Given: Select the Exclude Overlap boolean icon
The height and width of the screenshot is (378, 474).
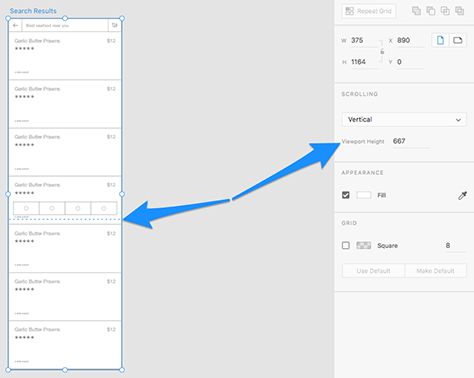Looking at the screenshot, I should coord(460,11).
